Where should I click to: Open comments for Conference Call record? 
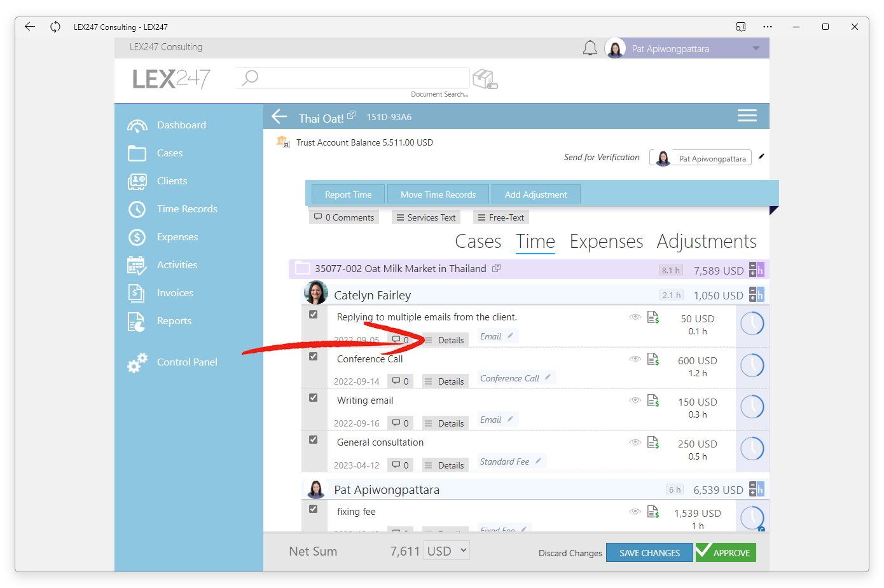pos(400,381)
